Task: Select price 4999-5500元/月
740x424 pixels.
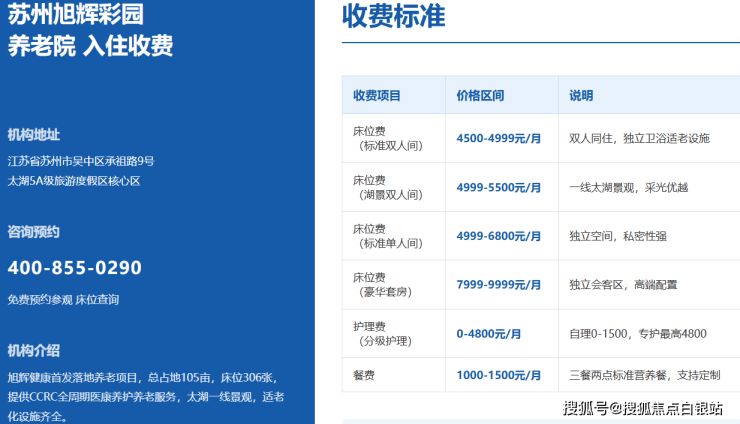Action: 498,188
